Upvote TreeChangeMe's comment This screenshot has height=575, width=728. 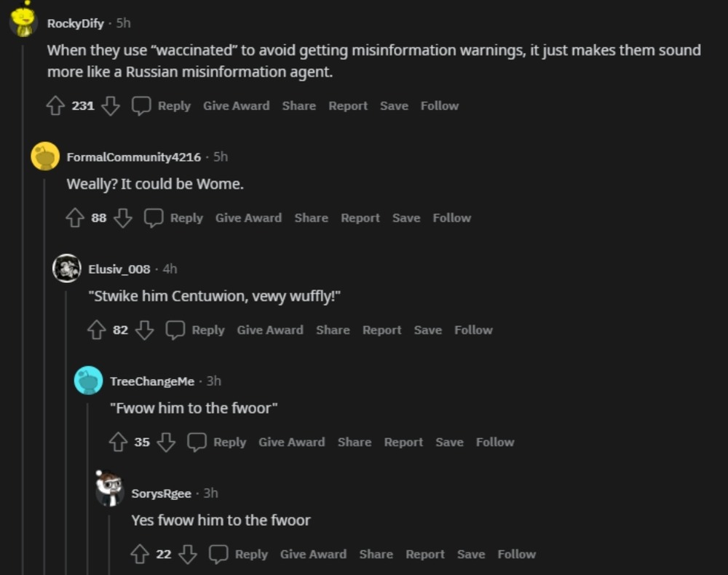click(118, 443)
